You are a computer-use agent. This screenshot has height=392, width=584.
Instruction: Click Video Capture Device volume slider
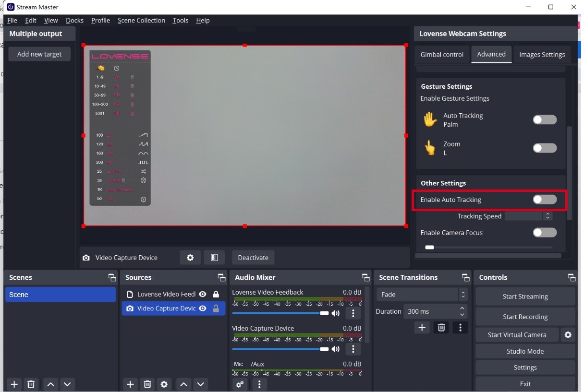click(280, 349)
